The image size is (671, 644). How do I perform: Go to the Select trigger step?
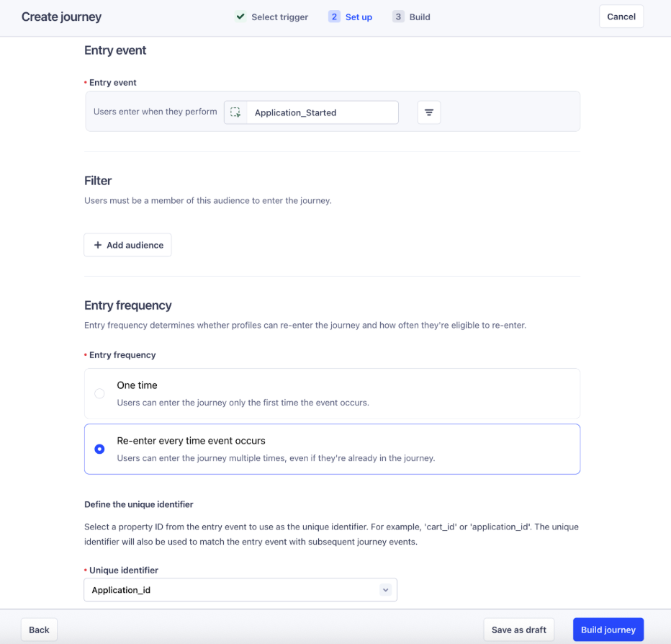click(x=279, y=17)
